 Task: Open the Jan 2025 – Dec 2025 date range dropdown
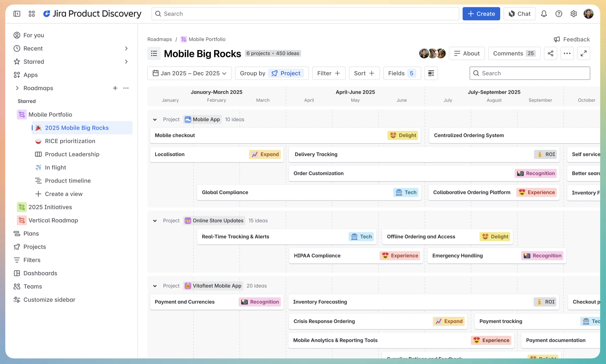point(189,73)
